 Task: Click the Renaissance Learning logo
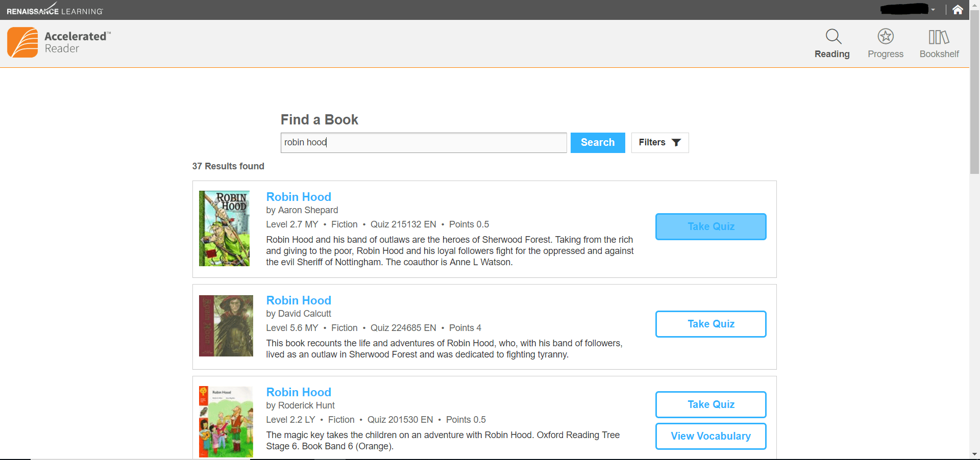coord(55,10)
